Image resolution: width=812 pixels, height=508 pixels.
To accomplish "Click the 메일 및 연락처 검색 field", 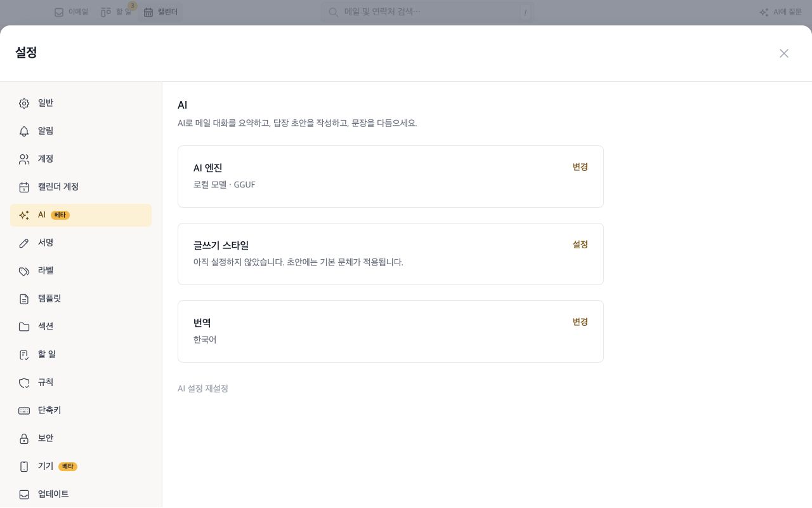I will click(x=427, y=12).
